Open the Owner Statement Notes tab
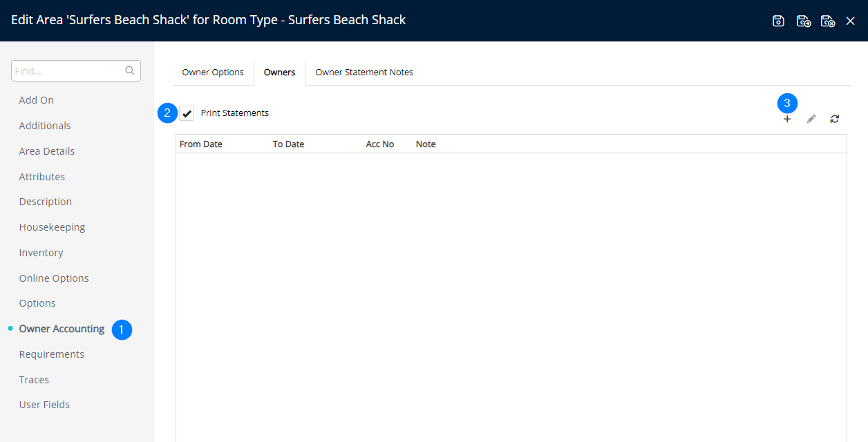The width and height of the screenshot is (868, 442). (x=364, y=72)
